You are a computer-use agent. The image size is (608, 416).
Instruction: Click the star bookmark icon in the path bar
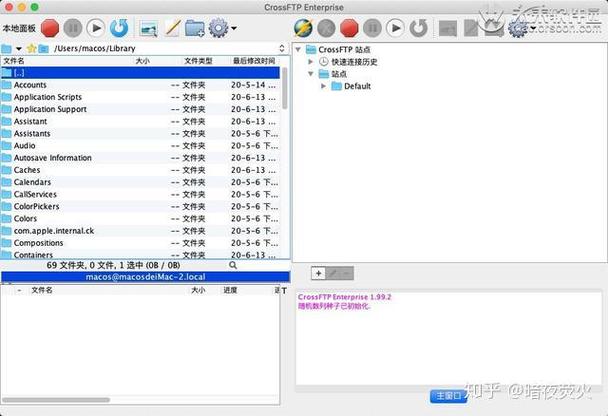pos(31,48)
